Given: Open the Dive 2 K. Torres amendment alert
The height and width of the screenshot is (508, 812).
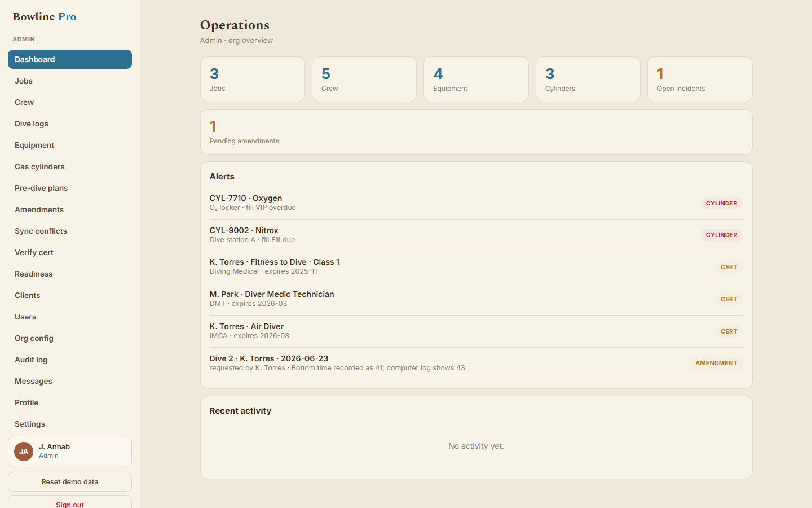Looking at the screenshot, I should 476,363.
